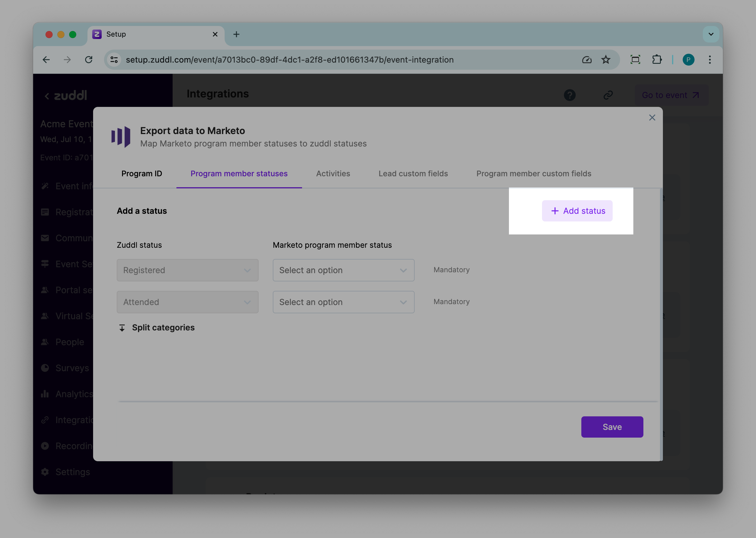
Task: Open Marketo status dropdown for Attended
Action: click(x=343, y=302)
